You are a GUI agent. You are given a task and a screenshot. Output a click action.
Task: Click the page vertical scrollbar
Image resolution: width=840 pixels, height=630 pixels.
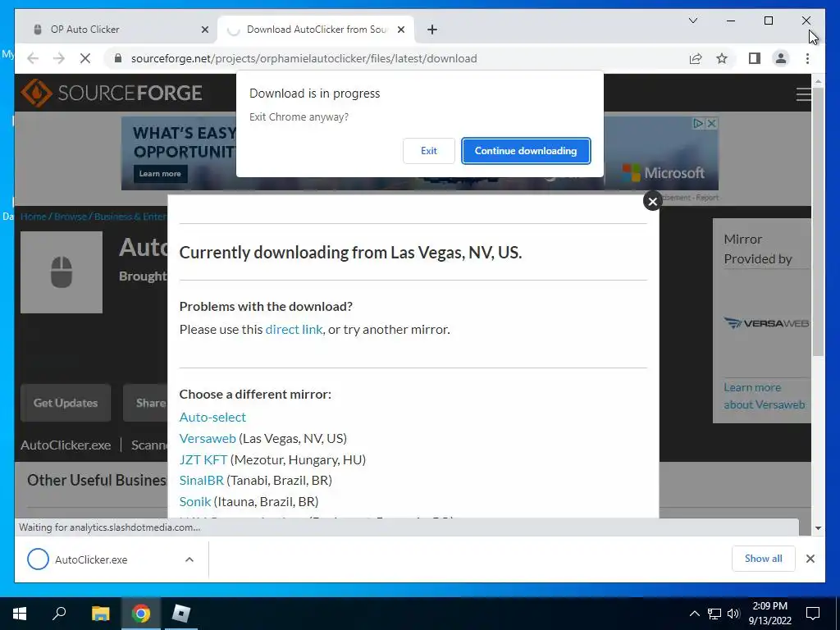(x=818, y=221)
